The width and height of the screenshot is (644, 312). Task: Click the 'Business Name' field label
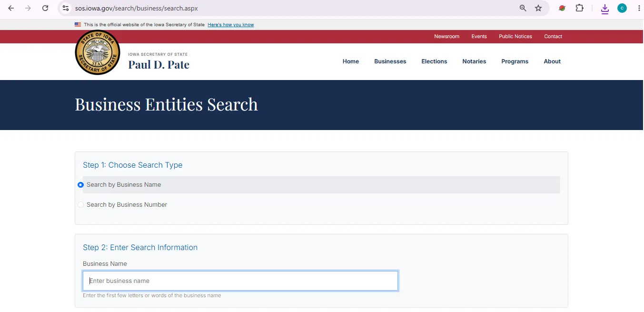click(105, 264)
